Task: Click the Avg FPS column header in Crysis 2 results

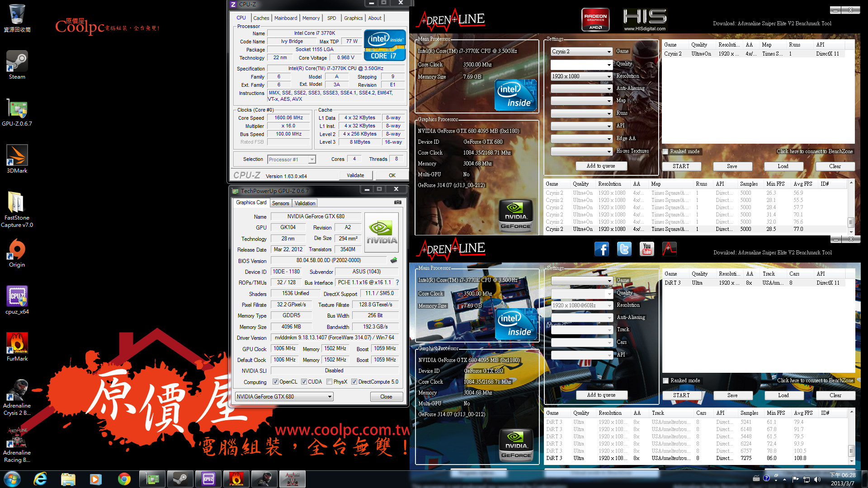Action: [803, 184]
